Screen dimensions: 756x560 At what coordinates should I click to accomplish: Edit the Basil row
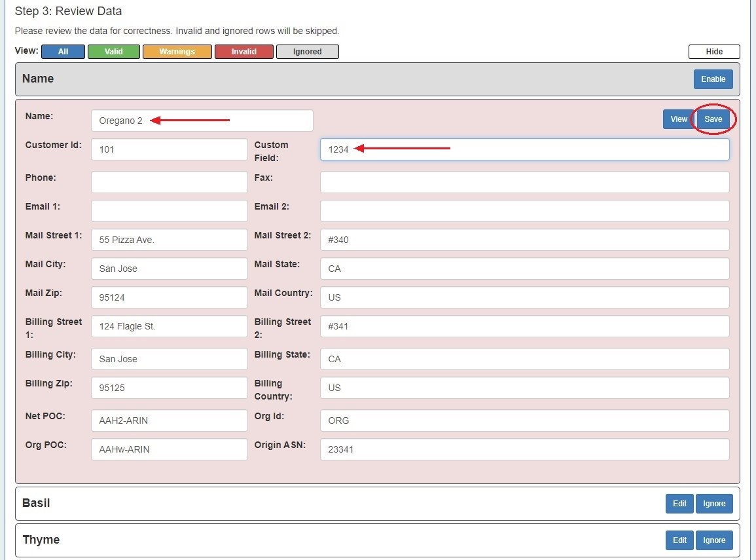click(679, 504)
